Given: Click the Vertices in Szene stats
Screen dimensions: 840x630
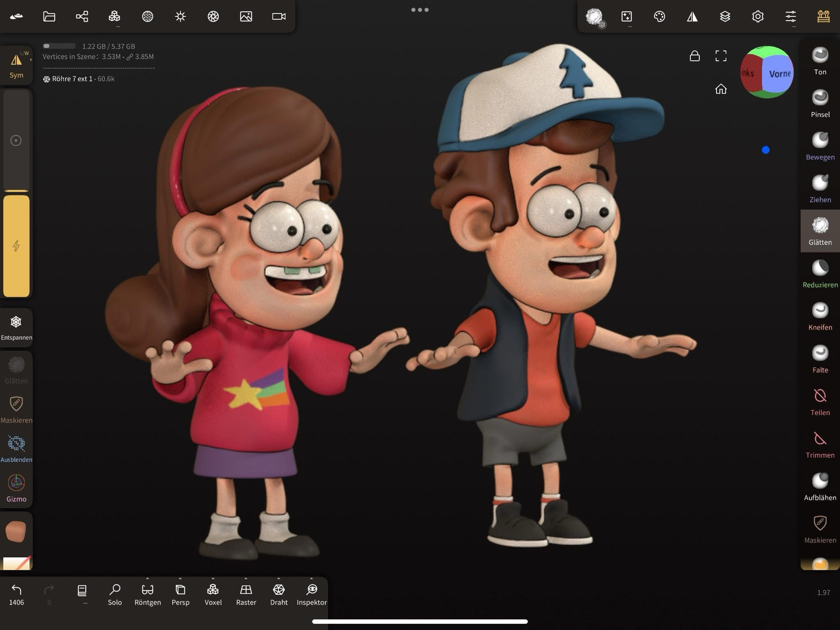Looking at the screenshot, I should 98,57.
